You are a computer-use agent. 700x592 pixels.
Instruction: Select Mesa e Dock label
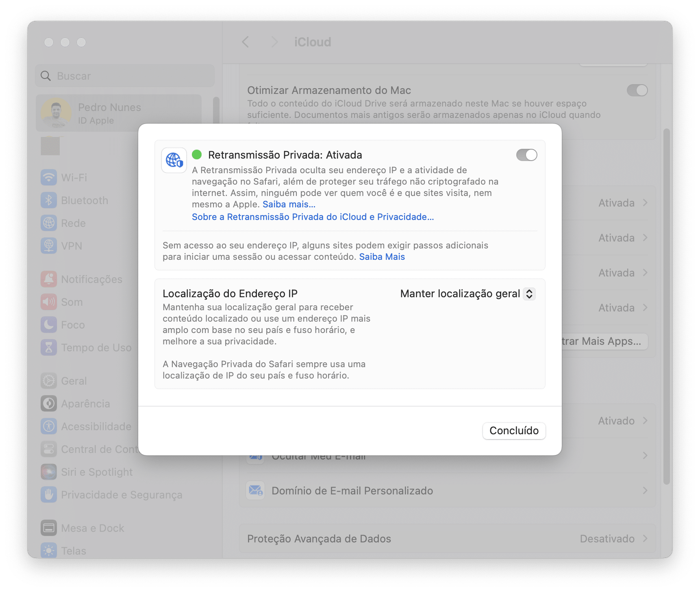pyautogui.click(x=92, y=528)
